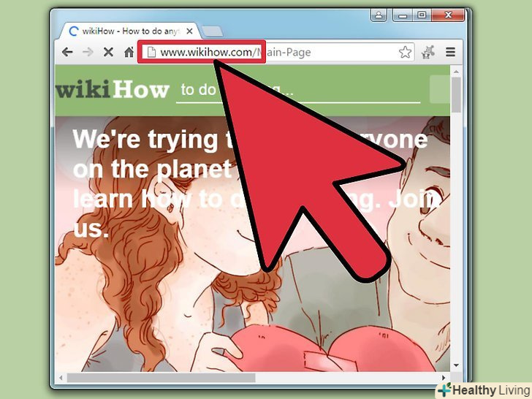Minimize the browser window
Screen dimensions: 532x399
(403, 15)
